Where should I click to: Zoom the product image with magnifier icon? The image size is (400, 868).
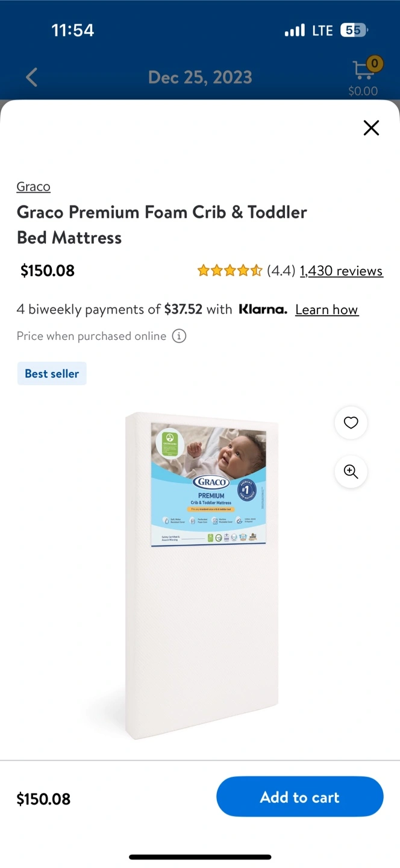coord(351,471)
